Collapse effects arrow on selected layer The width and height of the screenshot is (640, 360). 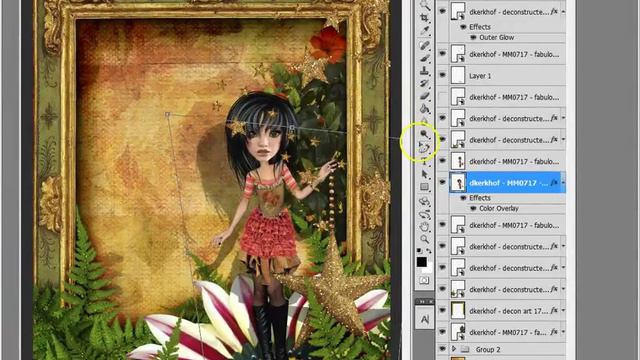point(563,183)
